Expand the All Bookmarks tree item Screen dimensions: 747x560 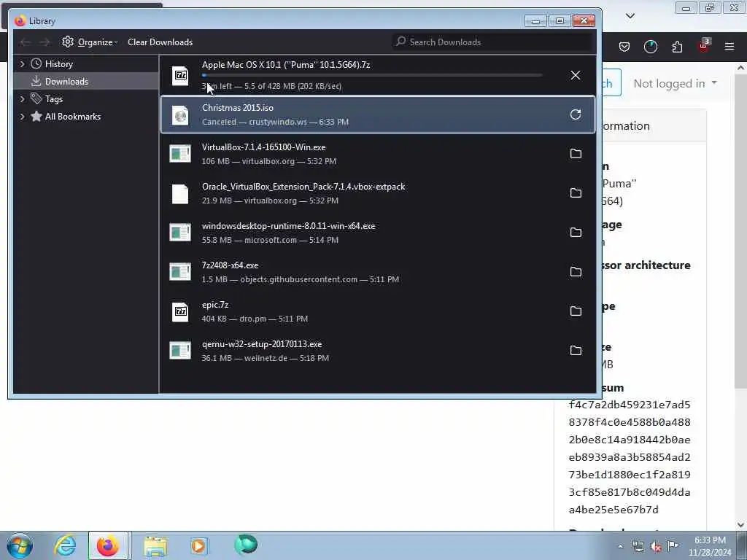22,116
